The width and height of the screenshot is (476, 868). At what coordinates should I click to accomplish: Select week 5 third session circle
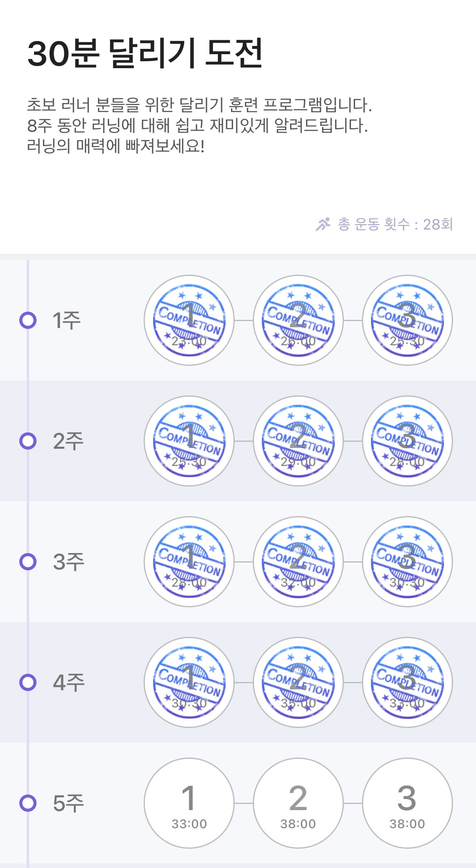(407, 803)
